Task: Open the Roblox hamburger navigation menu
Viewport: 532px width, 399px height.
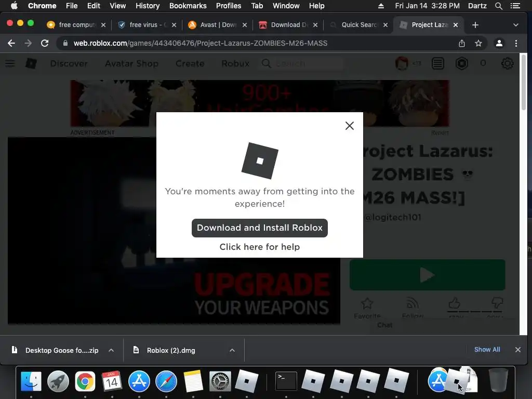Action: (x=10, y=63)
